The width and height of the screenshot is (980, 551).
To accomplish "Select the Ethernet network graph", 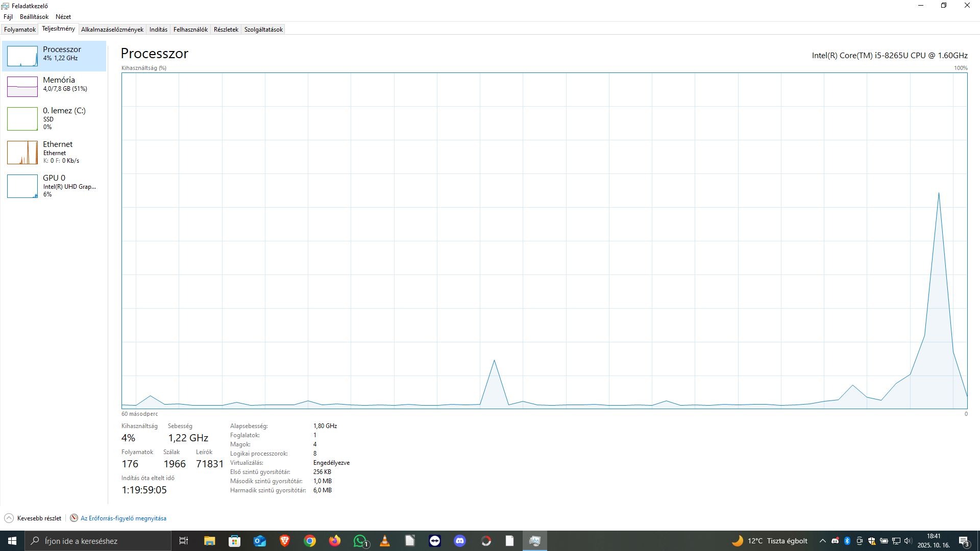I will [22, 152].
